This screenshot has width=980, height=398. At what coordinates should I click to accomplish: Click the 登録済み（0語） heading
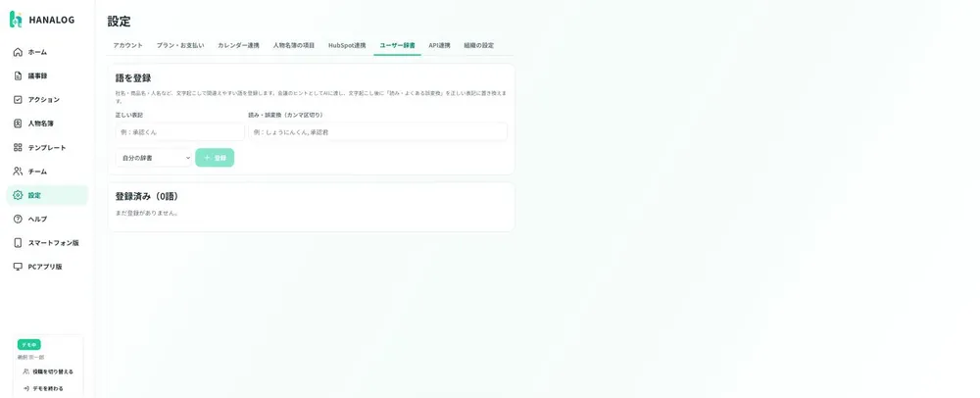[147, 197]
